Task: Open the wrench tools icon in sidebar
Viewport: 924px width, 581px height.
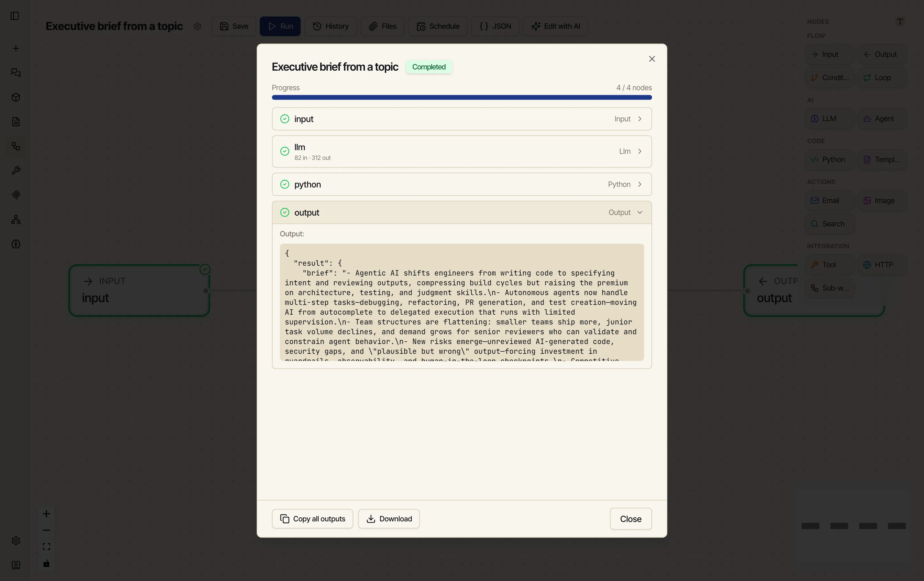Action: (x=16, y=171)
